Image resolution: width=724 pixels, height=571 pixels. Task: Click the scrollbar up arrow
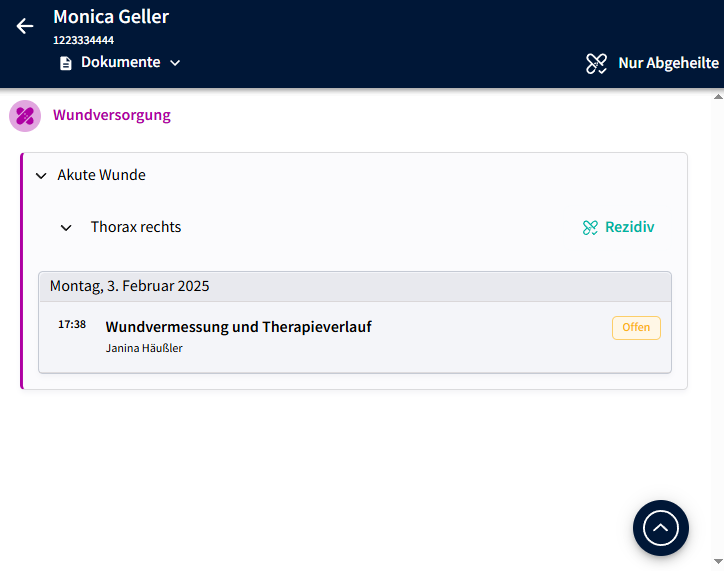717,97
